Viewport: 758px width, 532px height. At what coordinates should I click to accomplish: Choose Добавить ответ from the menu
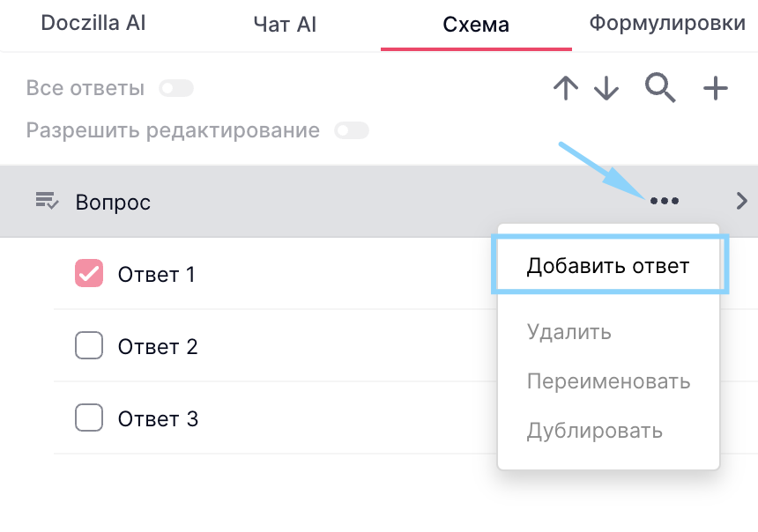click(x=608, y=265)
